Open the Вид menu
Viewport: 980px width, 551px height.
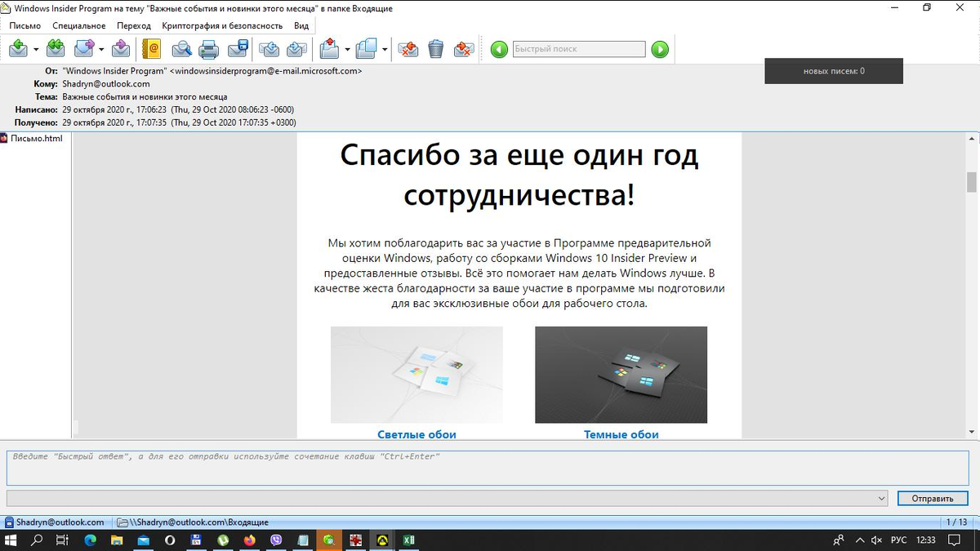pos(301,25)
